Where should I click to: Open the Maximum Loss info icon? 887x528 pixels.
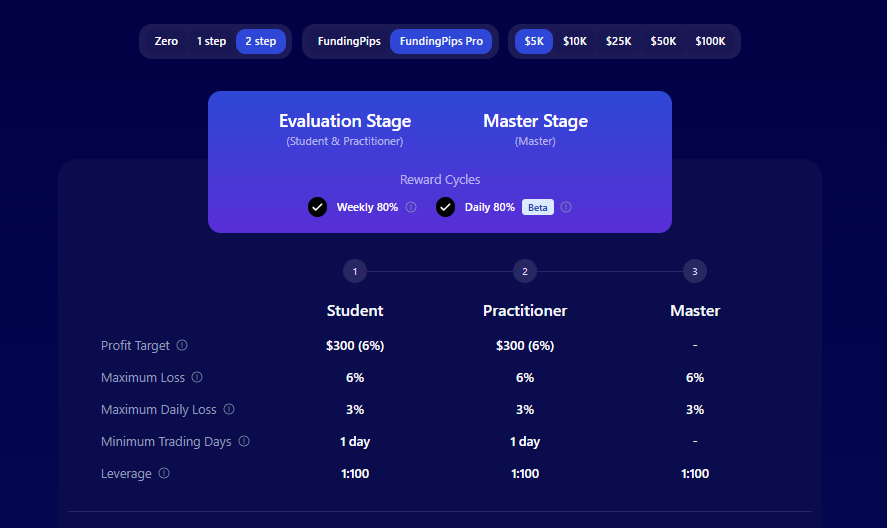pyautogui.click(x=197, y=377)
